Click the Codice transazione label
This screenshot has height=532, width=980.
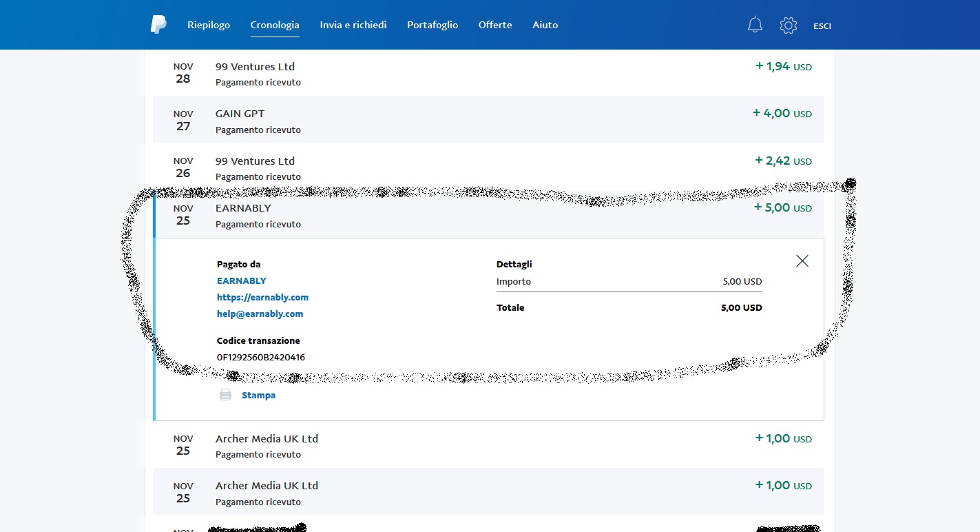coord(258,340)
